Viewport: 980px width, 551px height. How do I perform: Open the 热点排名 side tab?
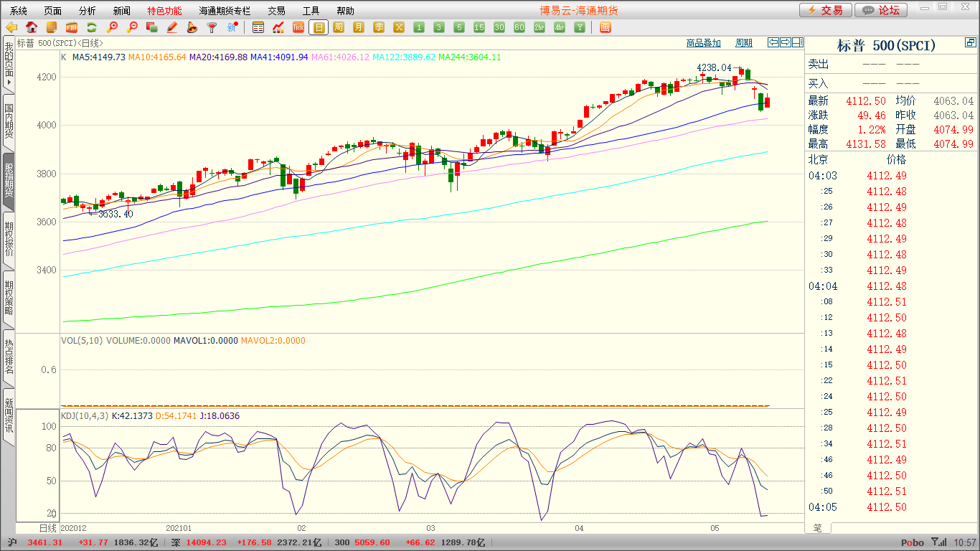pyautogui.click(x=9, y=357)
